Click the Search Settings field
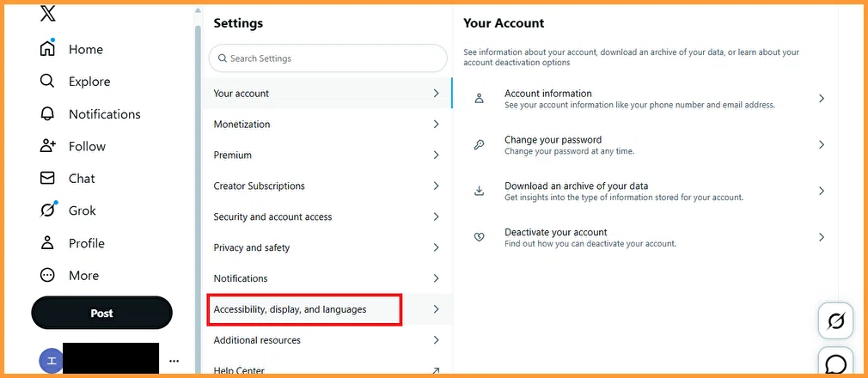This screenshot has height=378, width=868. pyautogui.click(x=327, y=58)
